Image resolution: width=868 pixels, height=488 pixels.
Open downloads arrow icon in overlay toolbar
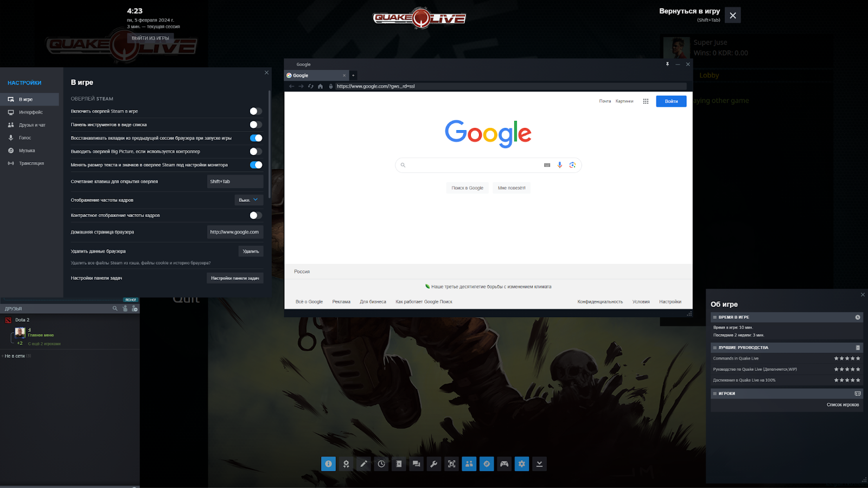539,464
